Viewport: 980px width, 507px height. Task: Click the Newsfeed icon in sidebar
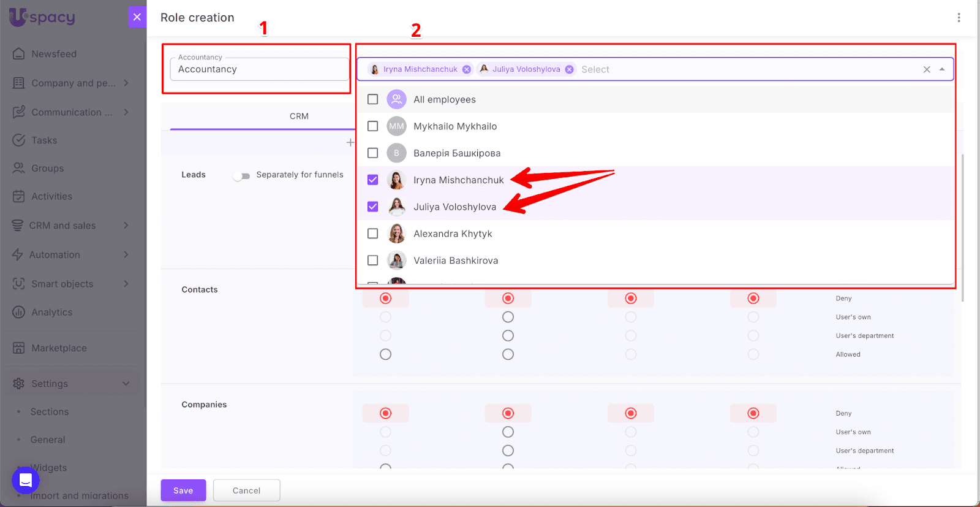coord(19,54)
